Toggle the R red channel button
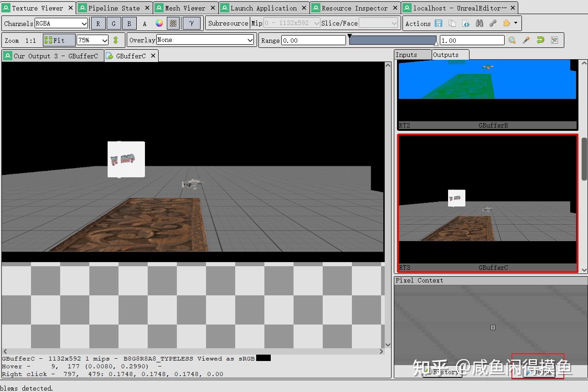This screenshot has width=588, height=392. 98,23
